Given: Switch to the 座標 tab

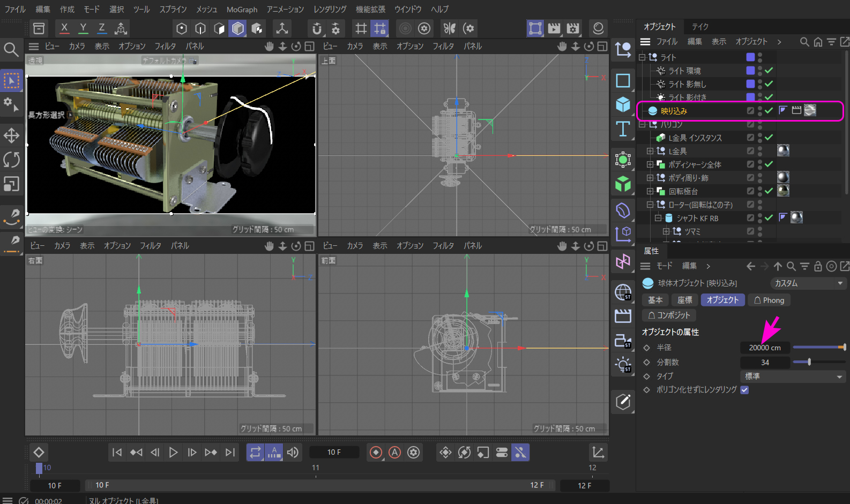Looking at the screenshot, I should tap(684, 300).
